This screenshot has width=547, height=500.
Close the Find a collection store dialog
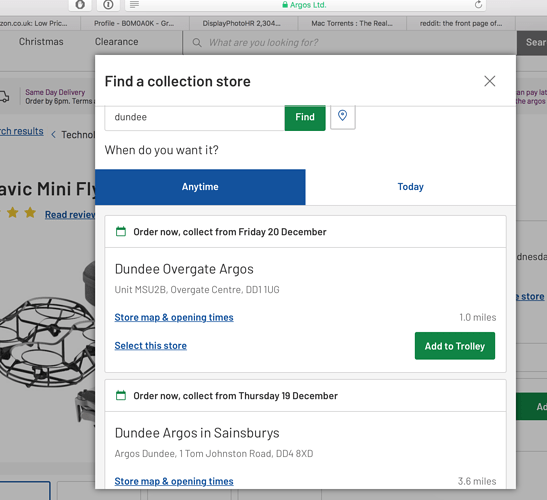tap(489, 81)
